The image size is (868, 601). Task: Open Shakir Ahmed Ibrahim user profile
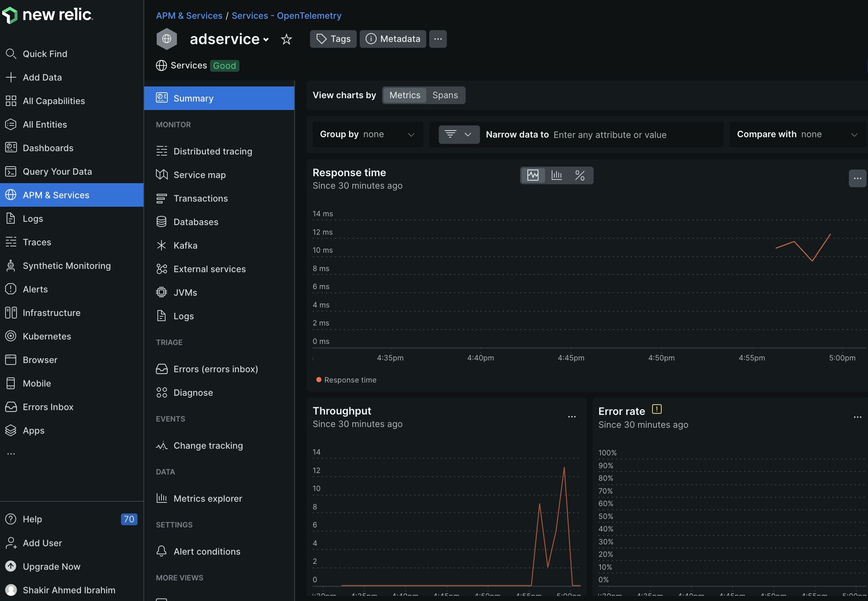[x=69, y=590]
